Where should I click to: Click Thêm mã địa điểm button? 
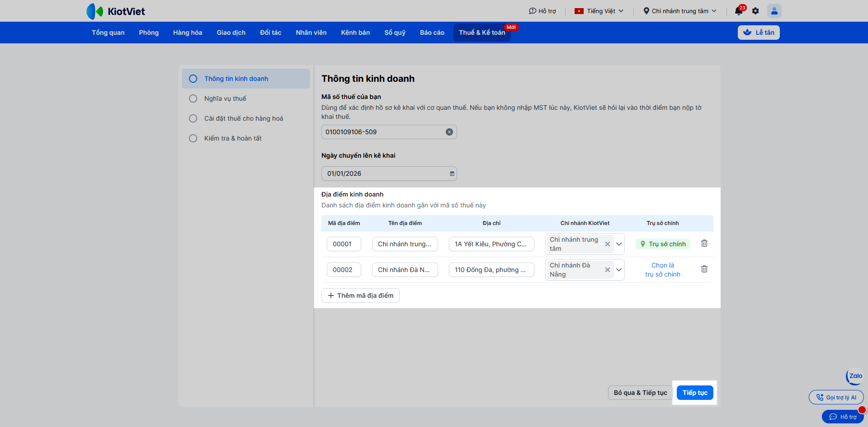360,296
